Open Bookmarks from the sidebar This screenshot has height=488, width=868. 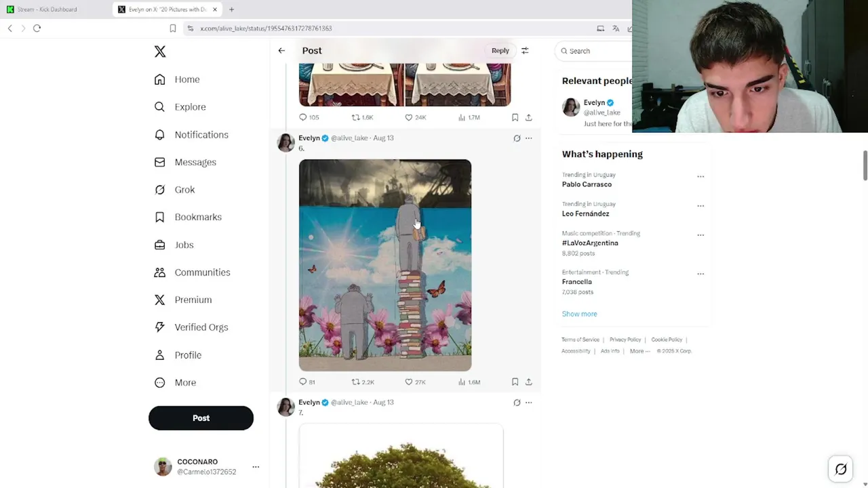[x=188, y=217]
